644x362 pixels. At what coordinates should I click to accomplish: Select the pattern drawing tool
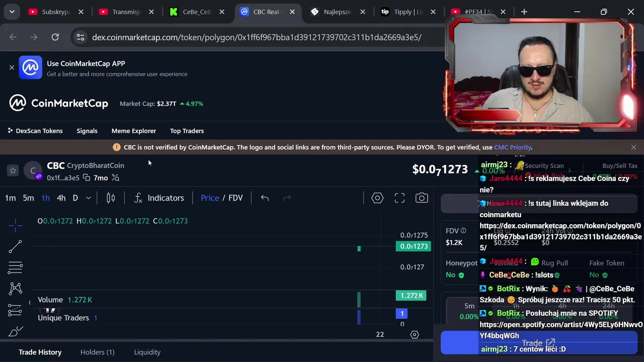tap(15, 288)
